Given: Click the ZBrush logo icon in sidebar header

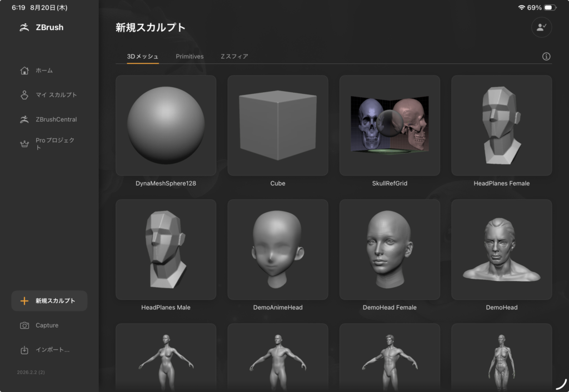Looking at the screenshot, I should point(24,27).
